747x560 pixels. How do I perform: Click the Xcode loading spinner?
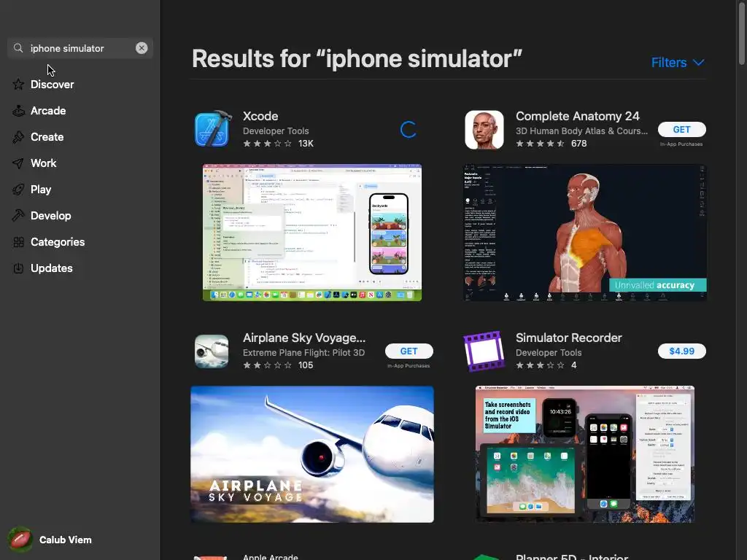[409, 130]
